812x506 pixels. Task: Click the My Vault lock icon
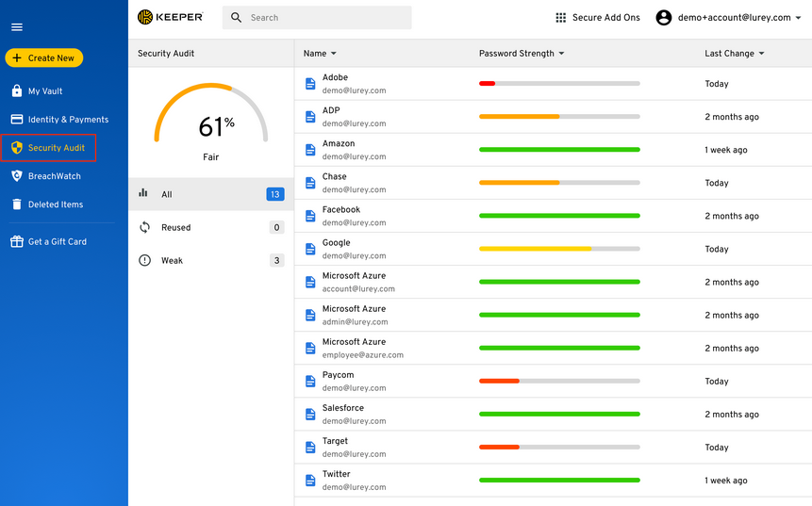(17, 90)
